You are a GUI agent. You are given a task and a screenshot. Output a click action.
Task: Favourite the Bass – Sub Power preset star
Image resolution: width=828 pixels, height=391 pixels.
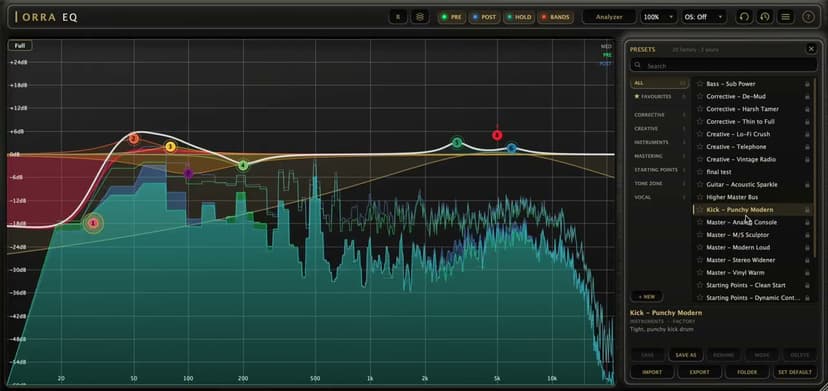tap(700, 83)
